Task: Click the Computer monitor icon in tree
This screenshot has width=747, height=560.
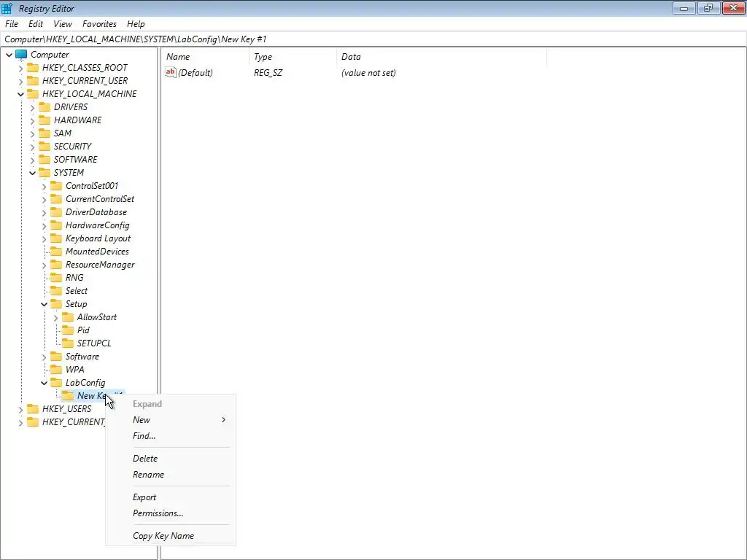Action: [x=21, y=54]
